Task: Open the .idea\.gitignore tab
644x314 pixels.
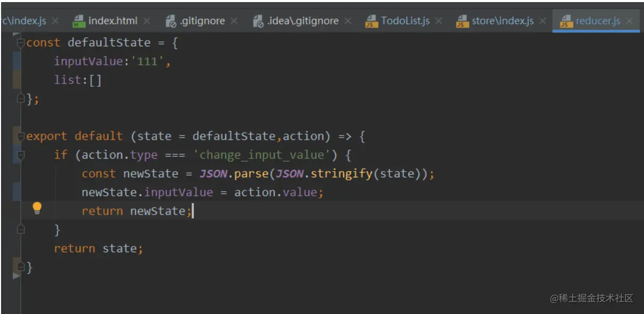Action: [x=303, y=21]
